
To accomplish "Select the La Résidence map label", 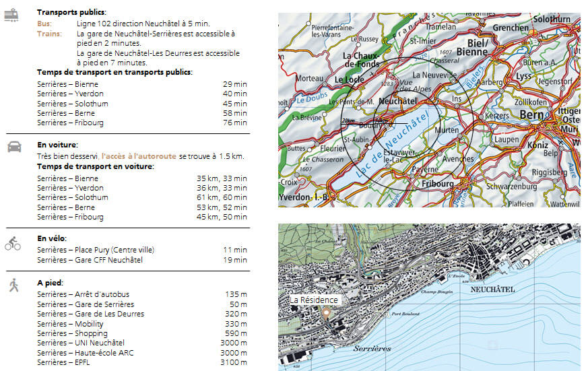I will point(314,300).
